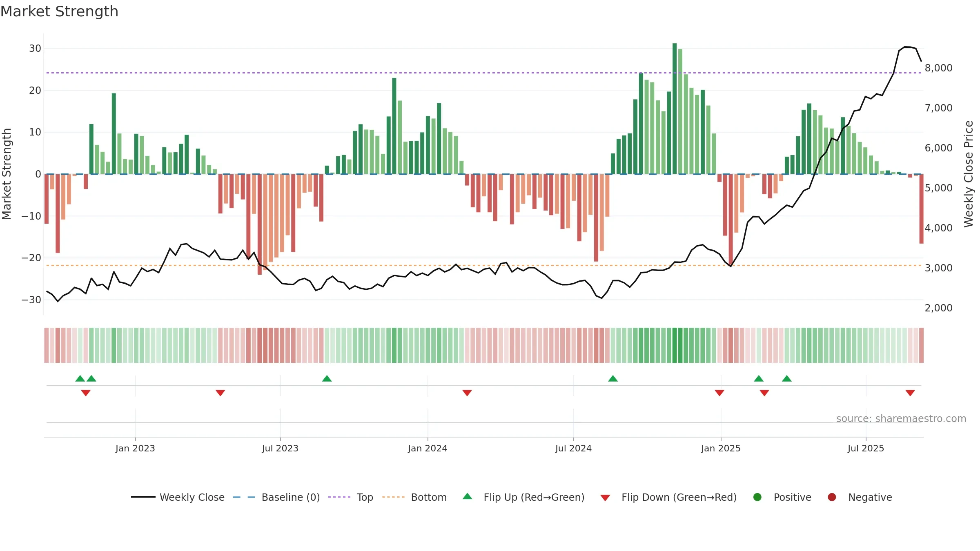The image size is (980, 551).
Task: Click the purple dotted Top legend line
Action: coord(339,497)
